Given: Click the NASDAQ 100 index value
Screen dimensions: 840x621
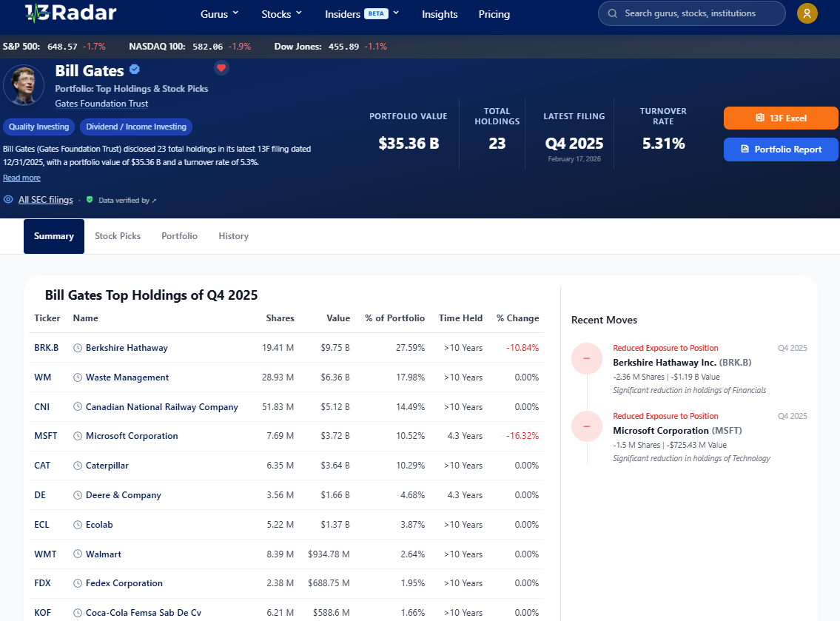Looking at the screenshot, I should [207, 47].
